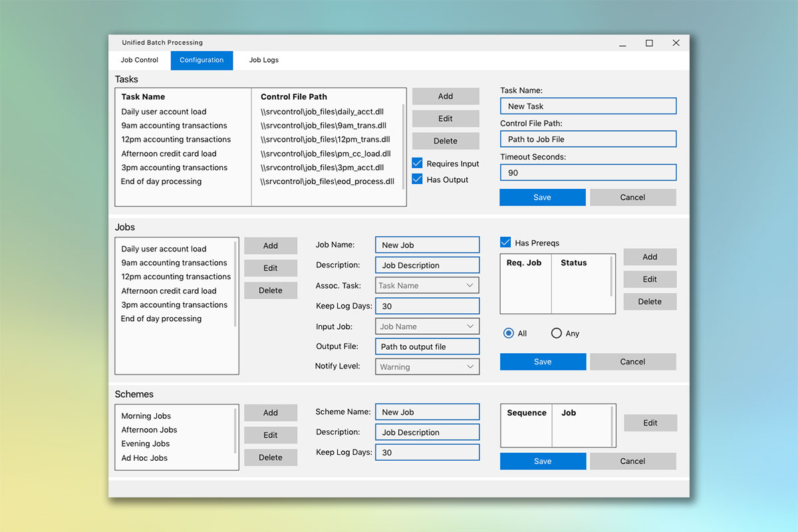Cancel the Jobs section changes

pyautogui.click(x=633, y=362)
